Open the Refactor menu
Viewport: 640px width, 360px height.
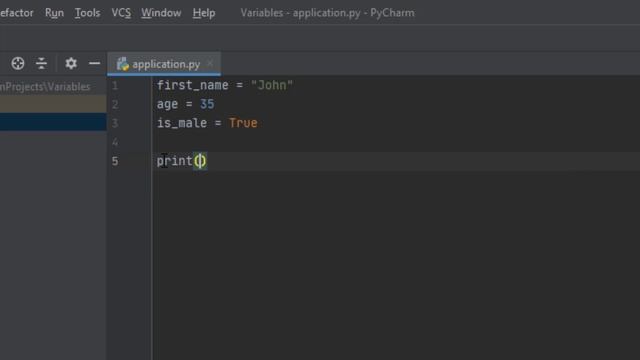(17, 13)
